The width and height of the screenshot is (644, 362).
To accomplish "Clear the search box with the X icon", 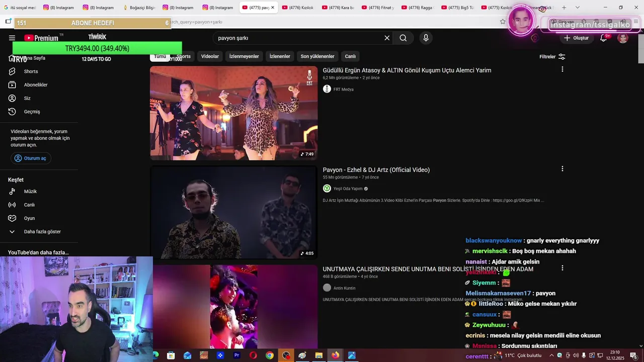I will click(387, 38).
